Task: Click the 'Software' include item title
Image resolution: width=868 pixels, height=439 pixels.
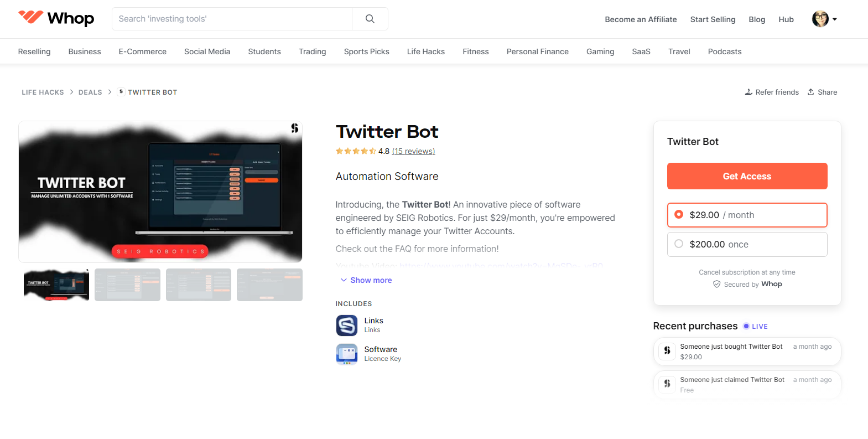Action: [x=381, y=349]
